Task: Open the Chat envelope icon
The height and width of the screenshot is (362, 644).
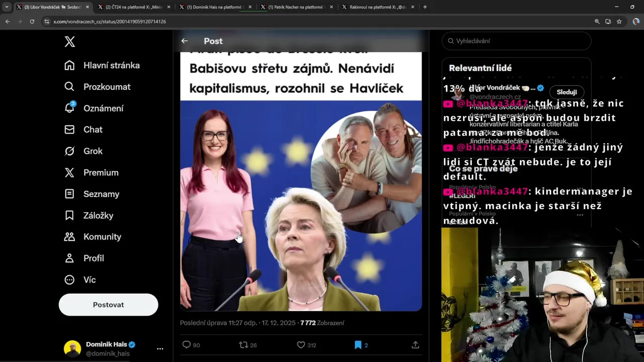Action: [x=70, y=130]
